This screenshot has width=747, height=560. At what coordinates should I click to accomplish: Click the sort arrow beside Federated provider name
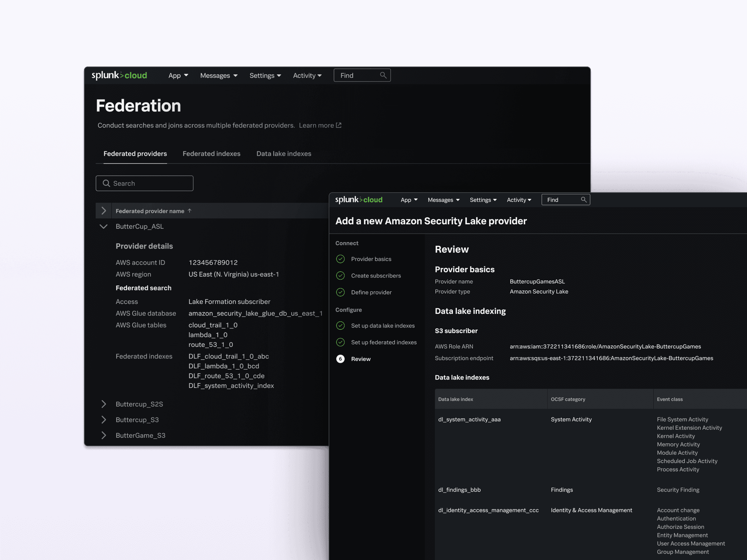point(190,211)
